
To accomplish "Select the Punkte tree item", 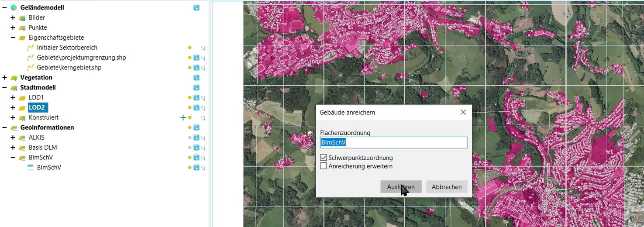I will (x=38, y=28).
